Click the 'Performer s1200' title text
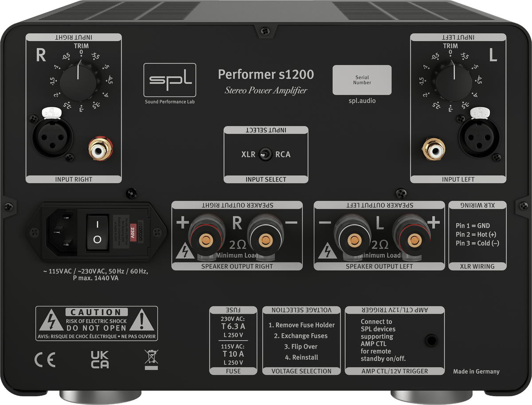Viewport: 532px width, 405px height. tap(266, 74)
